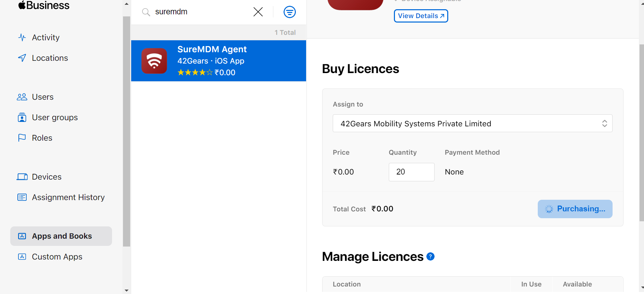The width and height of the screenshot is (644, 294).
Task: Click the Devices laptop icon
Action: [22, 177]
